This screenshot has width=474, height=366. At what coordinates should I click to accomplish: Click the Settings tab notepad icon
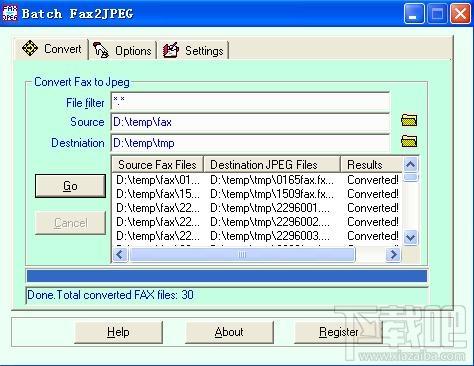(171, 50)
